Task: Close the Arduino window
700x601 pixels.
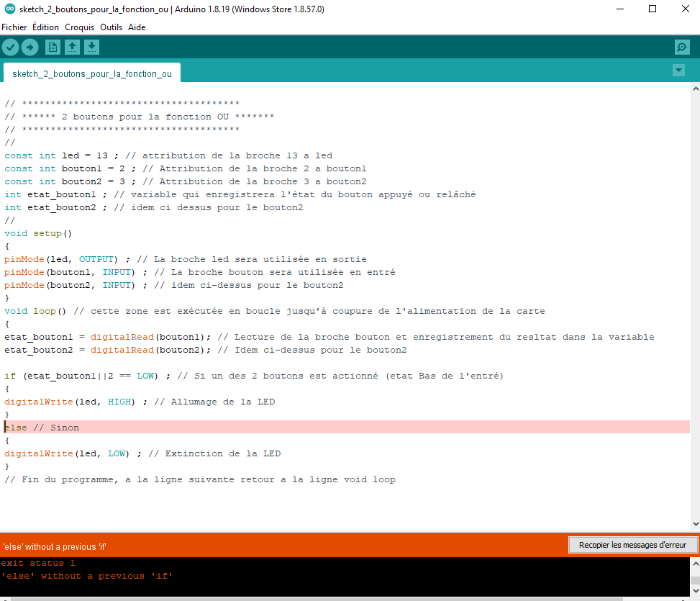Action: (x=685, y=9)
